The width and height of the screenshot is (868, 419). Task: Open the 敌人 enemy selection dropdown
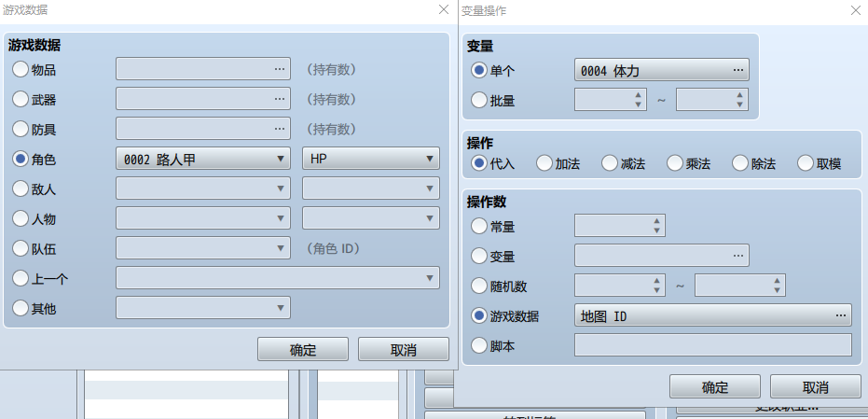tap(203, 189)
